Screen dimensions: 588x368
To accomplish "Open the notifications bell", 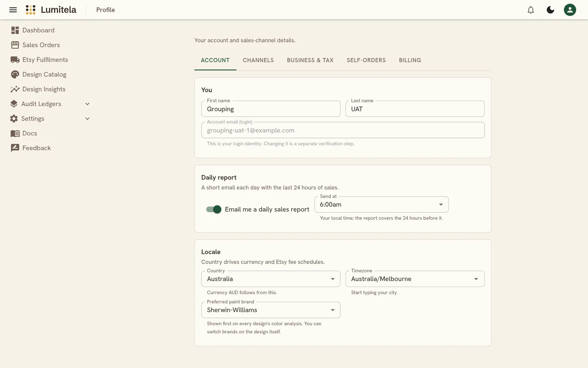I will [x=531, y=10].
